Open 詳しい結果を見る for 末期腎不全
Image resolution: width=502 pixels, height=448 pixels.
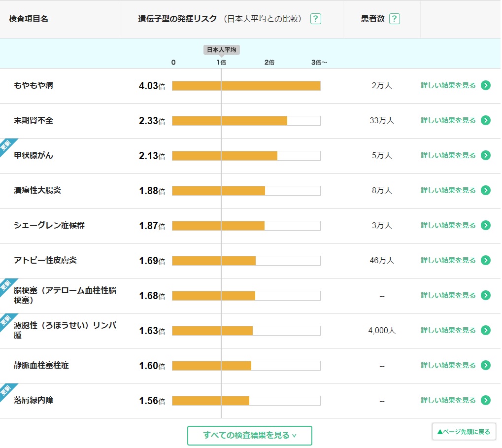[449, 120]
